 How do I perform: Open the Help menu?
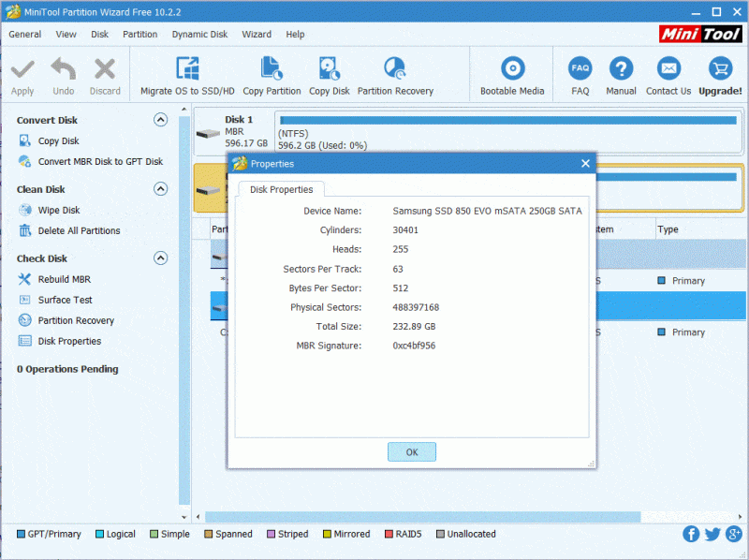tap(295, 35)
